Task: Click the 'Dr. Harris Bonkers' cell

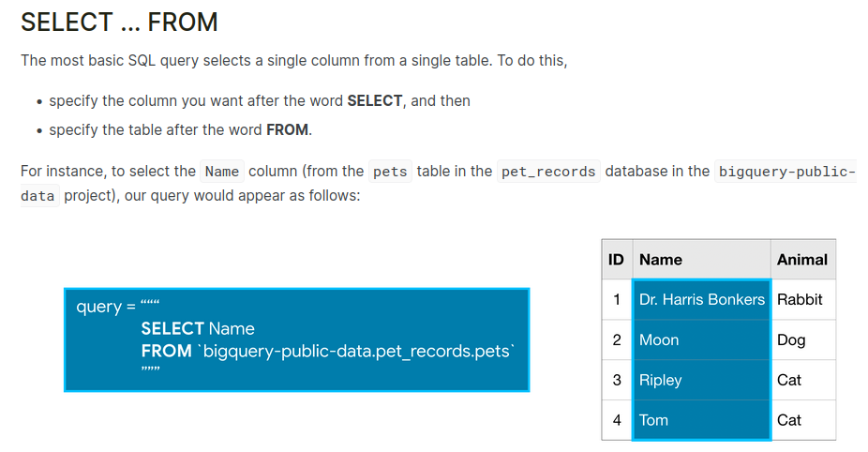Action: (701, 299)
